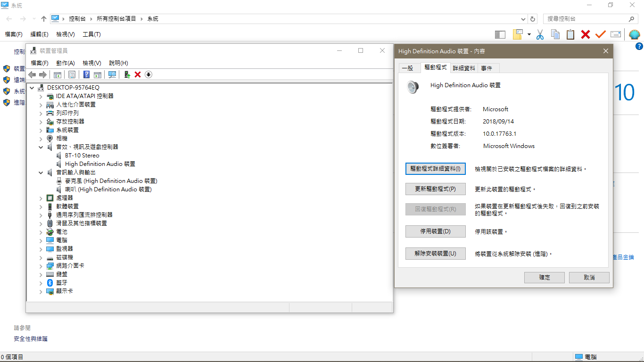
Task: Switch to the 一般 tab in properties dialog
Action: [x=408, y=68]
